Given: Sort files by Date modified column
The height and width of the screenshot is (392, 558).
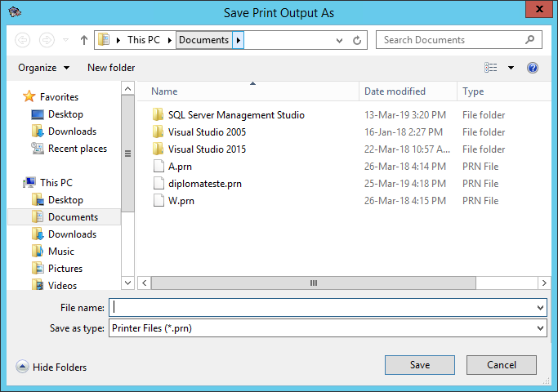Looking at the screenshot, I should (x=395, y=91).
